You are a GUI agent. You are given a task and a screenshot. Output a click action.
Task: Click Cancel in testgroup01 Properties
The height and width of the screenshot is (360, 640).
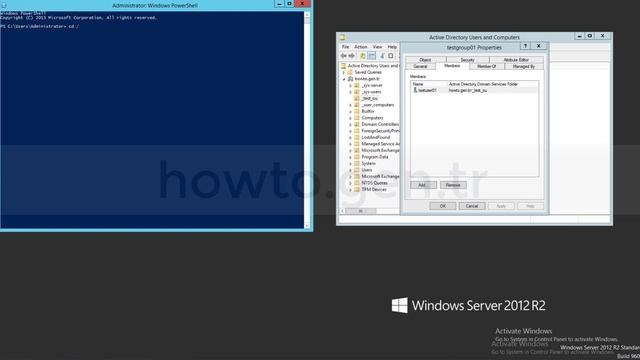click(x=472, y=206)
